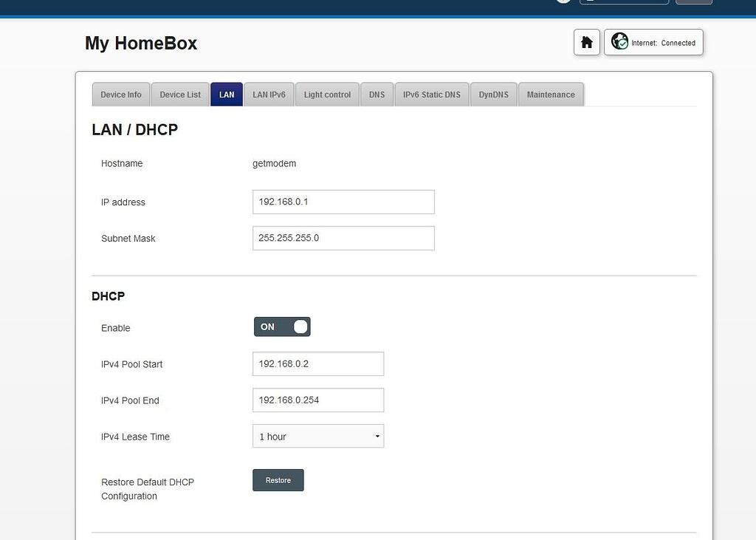The width and height of the screenshot is (756, 540).
Task: Click the round user icon in the header bar
Action: click(563, 2)
